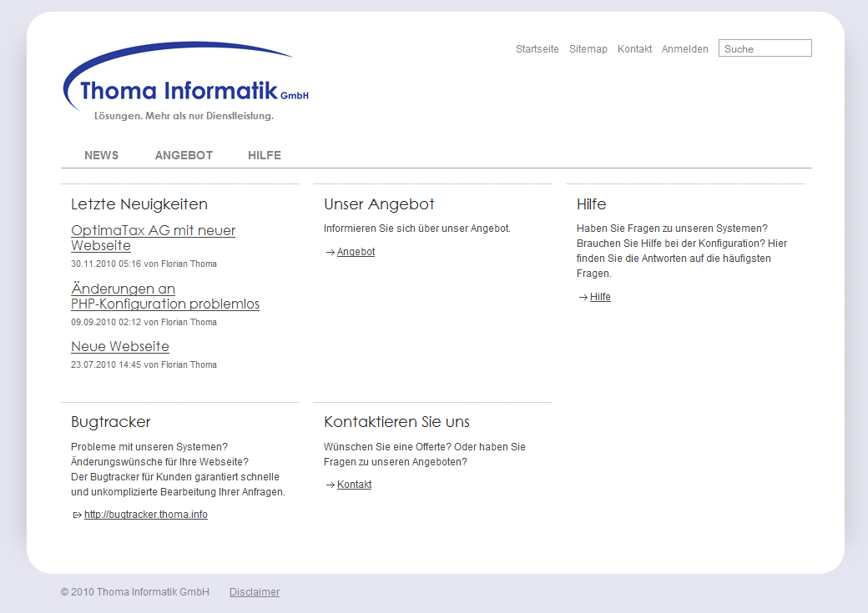Click the arrow icon before Kontakt link
Screen dimensions: 868x613
[330, 485]
